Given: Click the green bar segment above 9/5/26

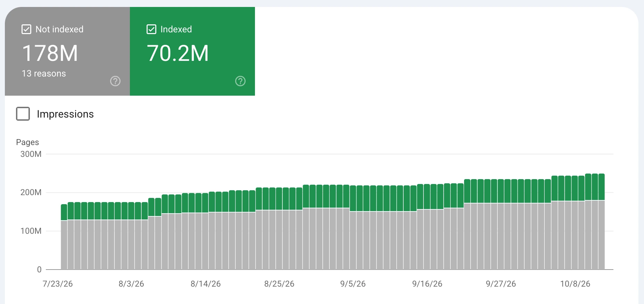Looking at the screenshot, I should (x=353, y=198).
